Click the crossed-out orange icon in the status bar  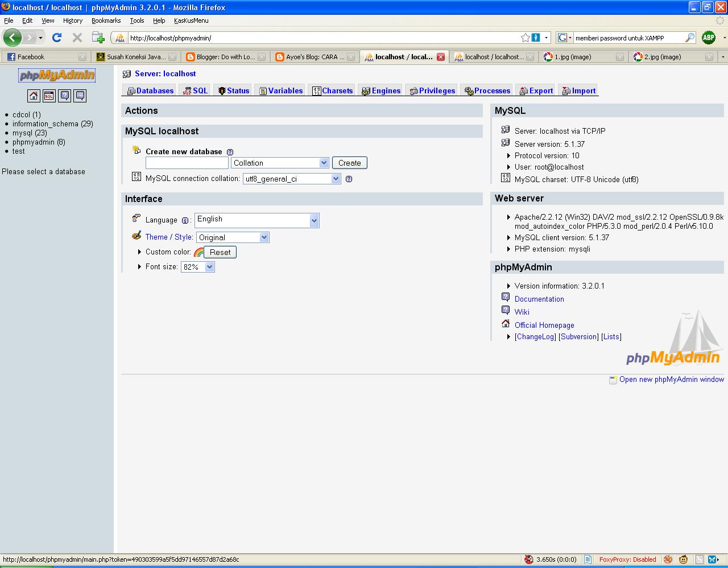point(668,559)
